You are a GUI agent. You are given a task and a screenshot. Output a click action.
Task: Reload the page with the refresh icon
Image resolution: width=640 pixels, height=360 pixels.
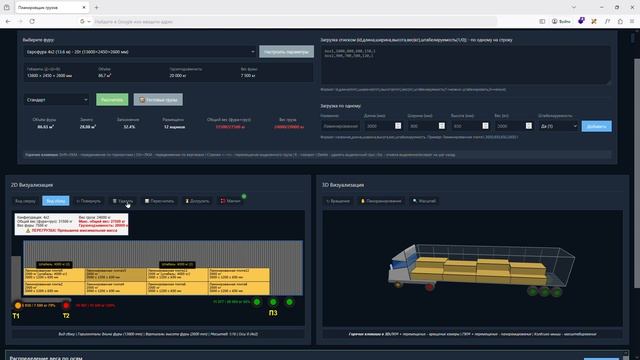pos(32,21)
